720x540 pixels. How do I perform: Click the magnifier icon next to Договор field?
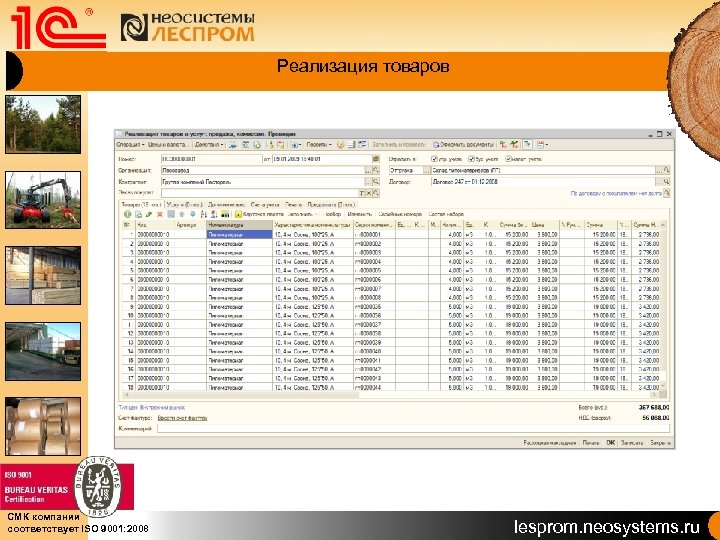click(x=666, y=182)
